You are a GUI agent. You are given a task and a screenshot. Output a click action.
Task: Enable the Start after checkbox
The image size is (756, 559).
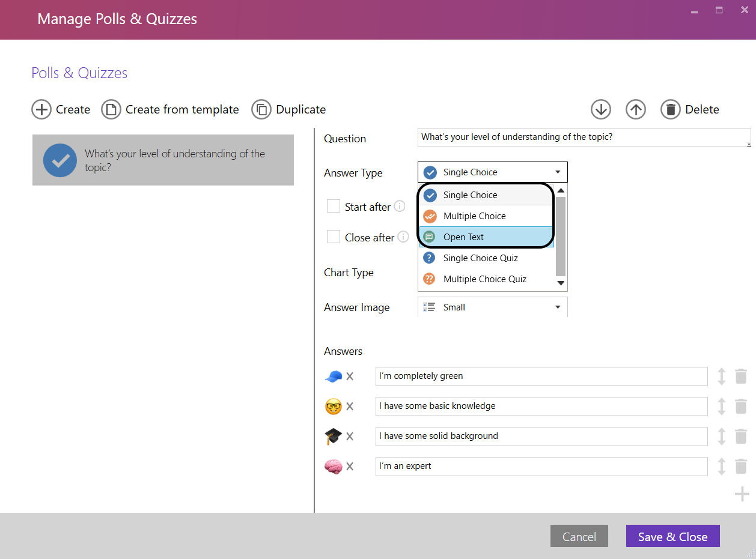point(334,206)
